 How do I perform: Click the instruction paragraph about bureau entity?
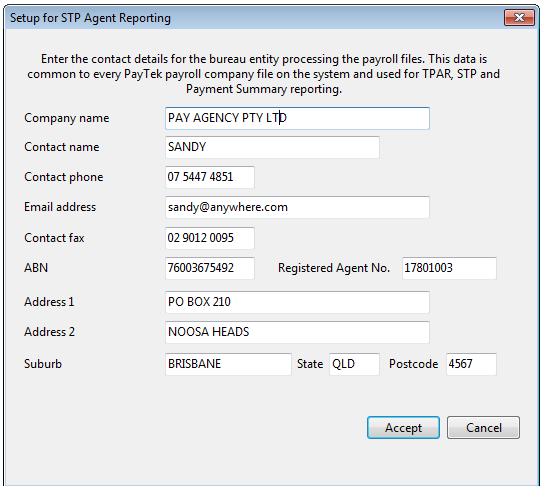(x=264, y=74)
